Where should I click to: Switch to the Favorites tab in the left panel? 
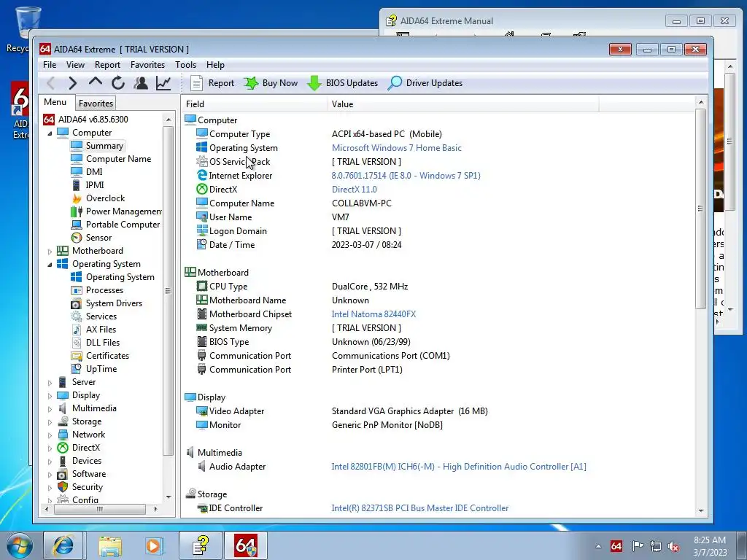96,104
